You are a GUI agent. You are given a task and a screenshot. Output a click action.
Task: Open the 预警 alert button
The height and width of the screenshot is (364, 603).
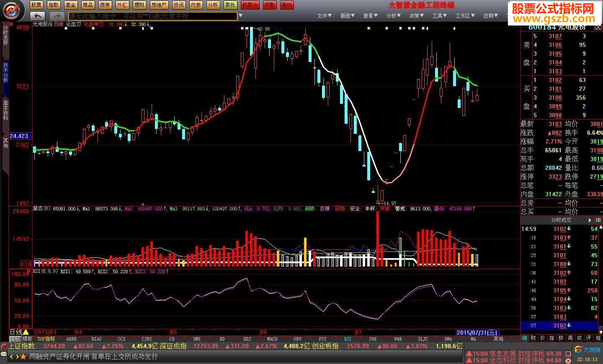269,5
